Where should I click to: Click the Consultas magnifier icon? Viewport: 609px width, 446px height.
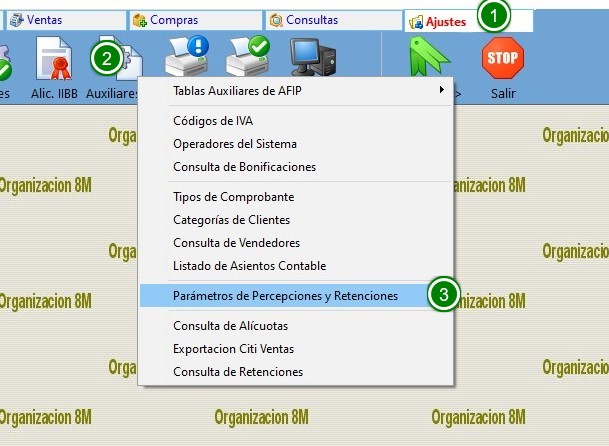(276, 20)
